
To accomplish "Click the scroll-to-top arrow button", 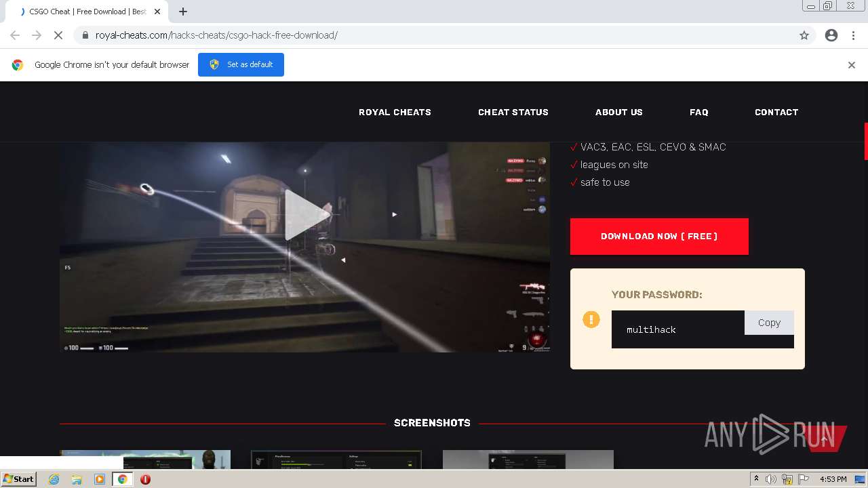I will tap(823, 439).
